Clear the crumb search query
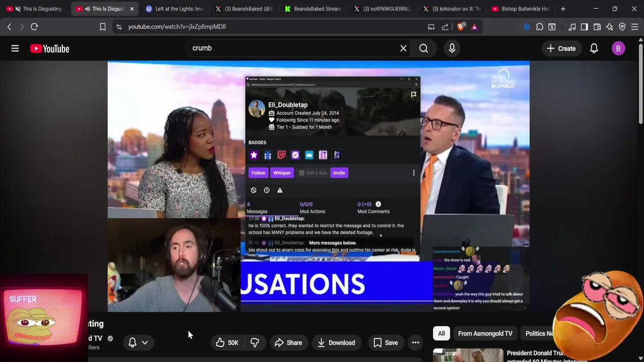This screenshot has width=644, height=362. [404, 48]
